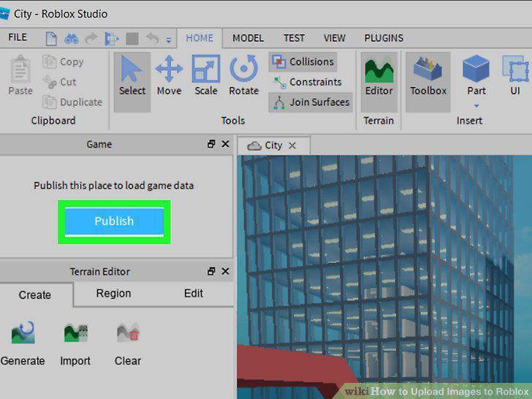Switch to the TEST ribbon tab
Viewport: 532px width, 399px height.
[294, 38]
